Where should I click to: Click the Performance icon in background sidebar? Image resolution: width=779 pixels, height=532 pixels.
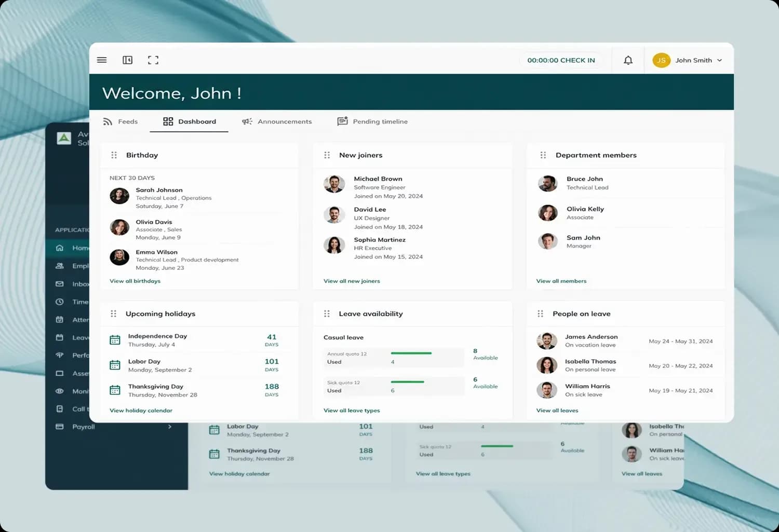pos(60,355)
